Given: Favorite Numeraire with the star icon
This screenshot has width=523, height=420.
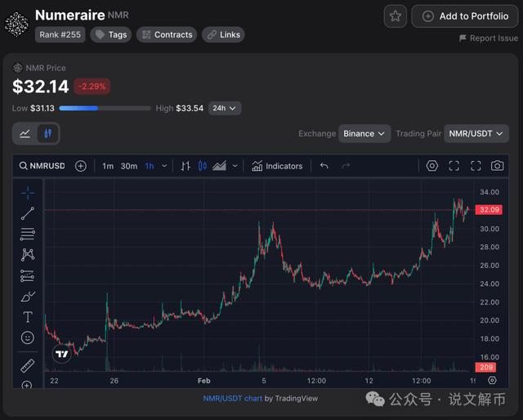Looking at the screenshot, I should [396, 16].
